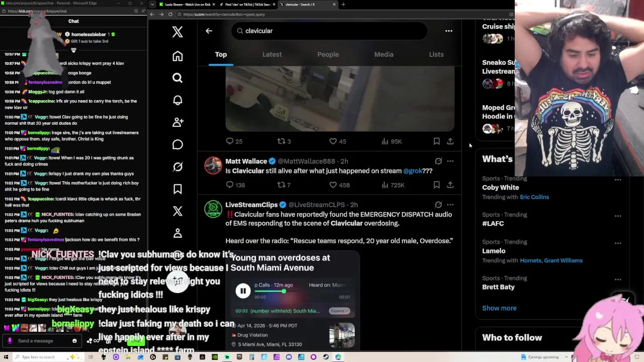Open Steam from the taskbar
Screen dimensions: 644x362
click(326, 357)
